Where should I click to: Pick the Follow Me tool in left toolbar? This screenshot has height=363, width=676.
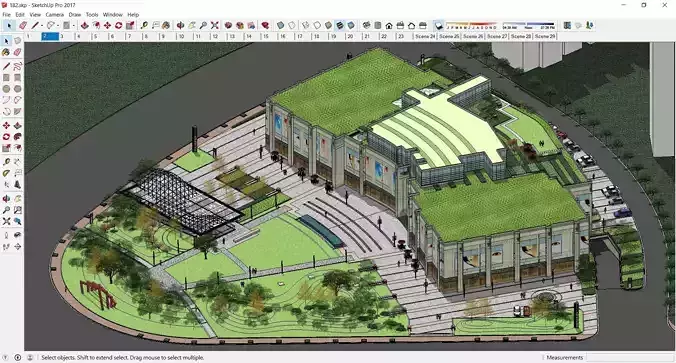click(17, 137)
